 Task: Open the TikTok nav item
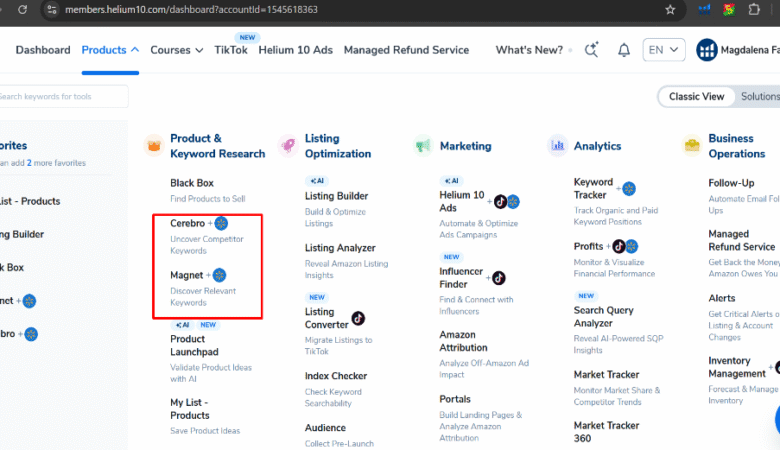pos(231,50)
